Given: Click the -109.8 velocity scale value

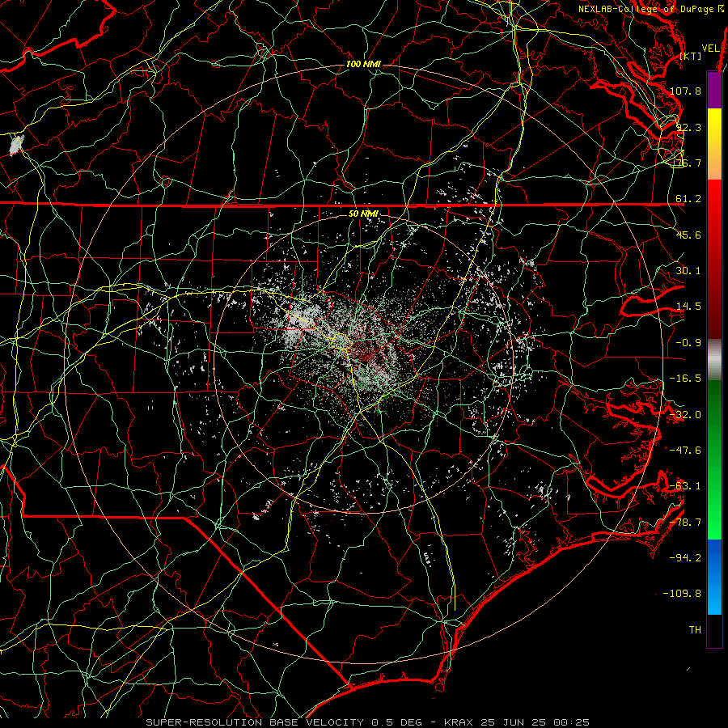Looking at the screenshot, I should coord(683,594).
